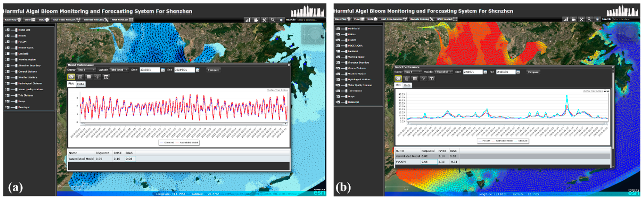The width and height of the screenshot is (644, 202).
Task: Toggle the Landsat8 layer checkbox in screenshot (a)
Action: point(8,53)
